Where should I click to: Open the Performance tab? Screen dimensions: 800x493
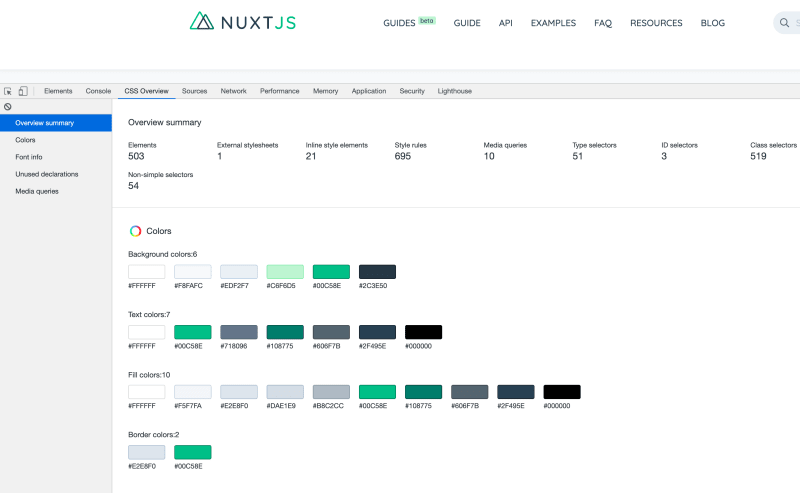(x=280, y=91)
